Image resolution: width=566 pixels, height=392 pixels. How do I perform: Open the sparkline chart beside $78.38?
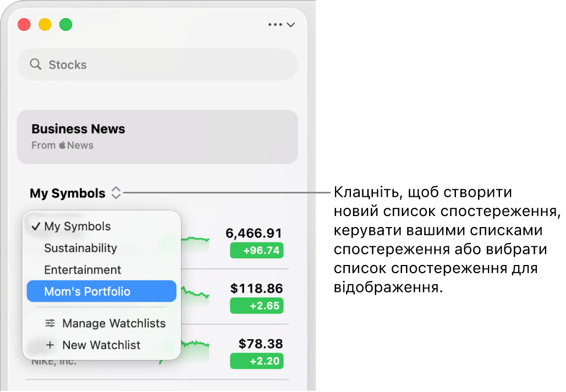[195, 351]
